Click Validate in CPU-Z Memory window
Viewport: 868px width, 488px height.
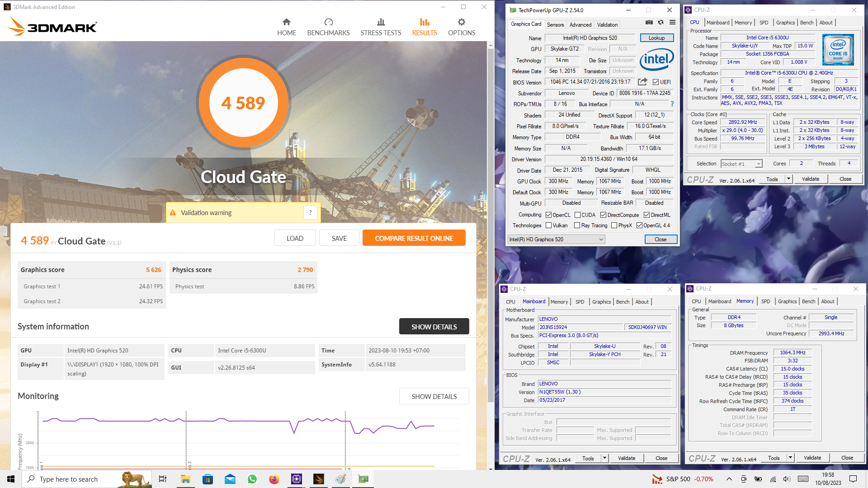tap(812, 458)
